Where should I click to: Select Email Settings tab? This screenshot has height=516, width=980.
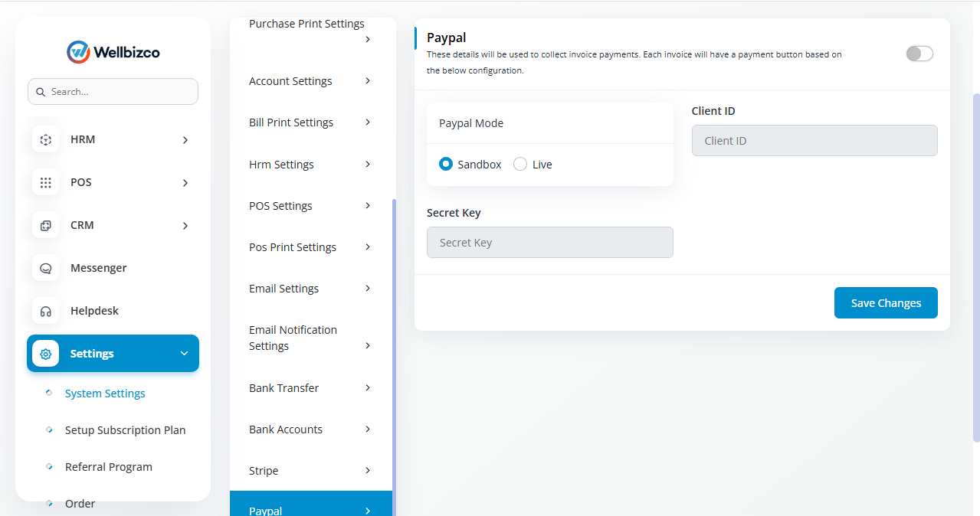click(x=311, y=289)
